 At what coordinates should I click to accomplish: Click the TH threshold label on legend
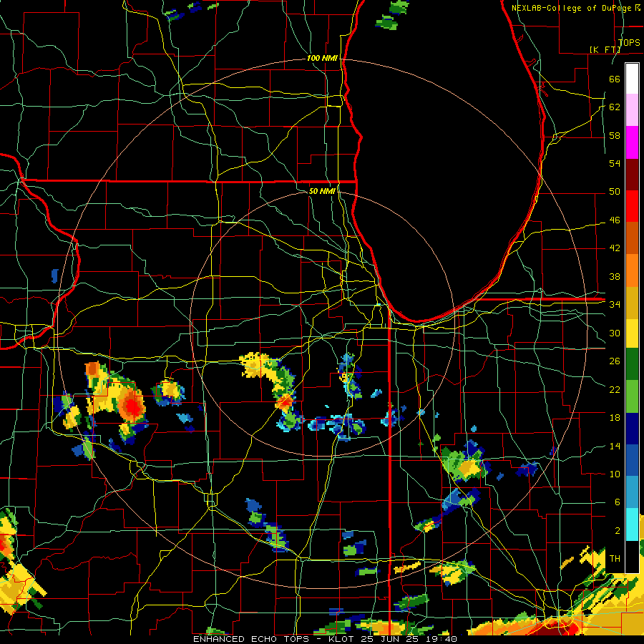click(615, 558)
